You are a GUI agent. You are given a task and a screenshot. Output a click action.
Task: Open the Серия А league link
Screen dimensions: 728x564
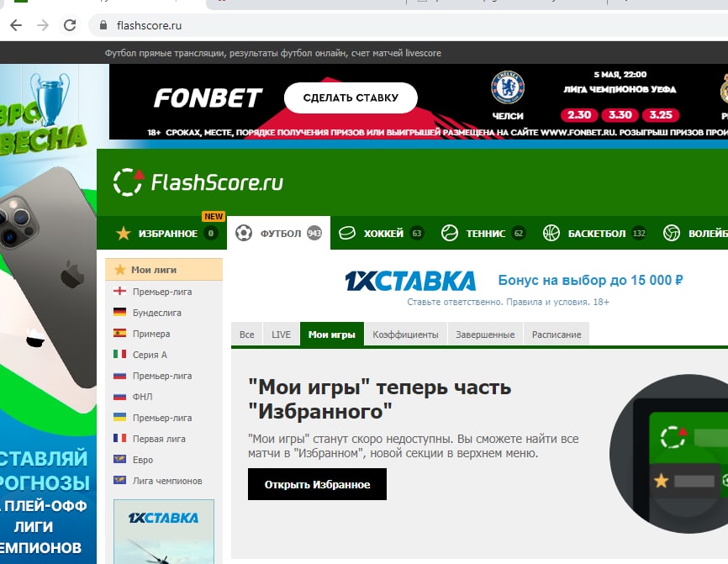150,354
